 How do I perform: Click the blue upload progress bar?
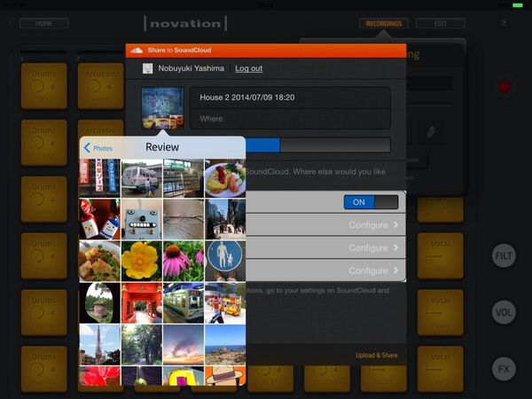(263, 145)
